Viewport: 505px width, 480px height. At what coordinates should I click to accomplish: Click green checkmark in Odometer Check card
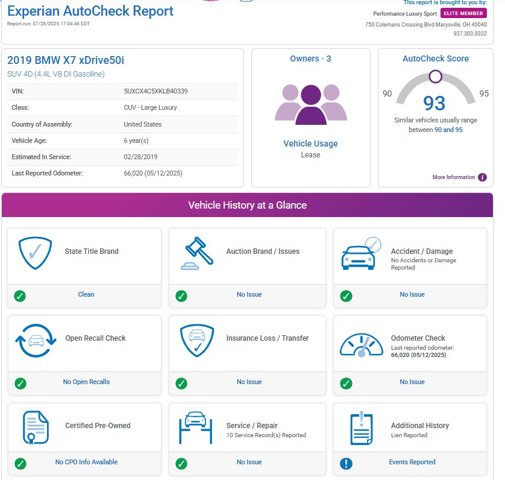point(346,383)
